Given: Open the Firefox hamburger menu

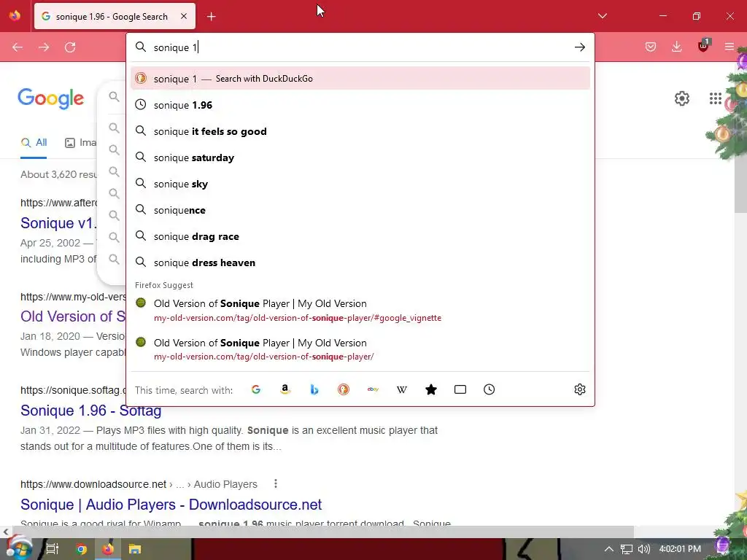Looking at the screenshot, I should pyautogui.click(x=729, y=47).
